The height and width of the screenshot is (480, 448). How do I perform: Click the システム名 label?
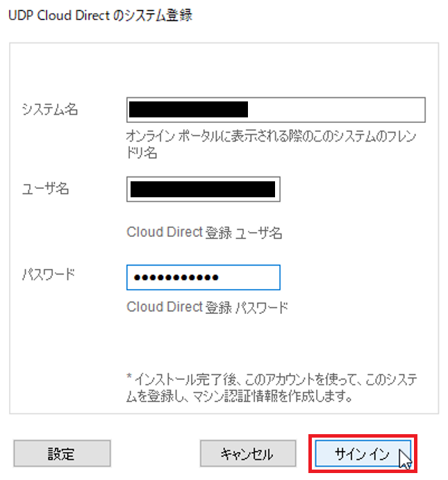50,109
